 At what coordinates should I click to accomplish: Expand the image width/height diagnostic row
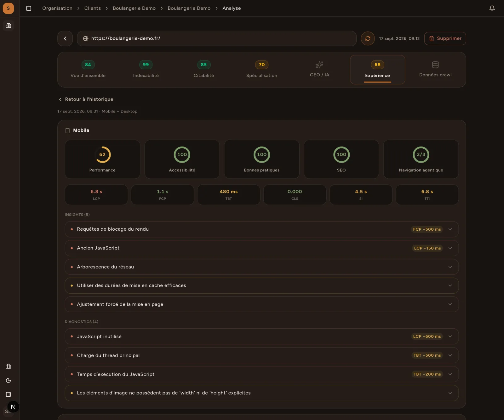click(261, 393)
